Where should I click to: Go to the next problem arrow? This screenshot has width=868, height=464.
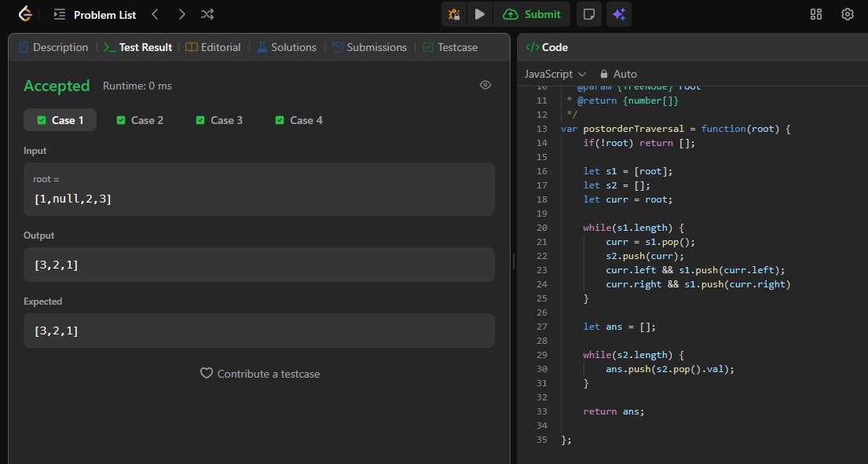(181, 14)
